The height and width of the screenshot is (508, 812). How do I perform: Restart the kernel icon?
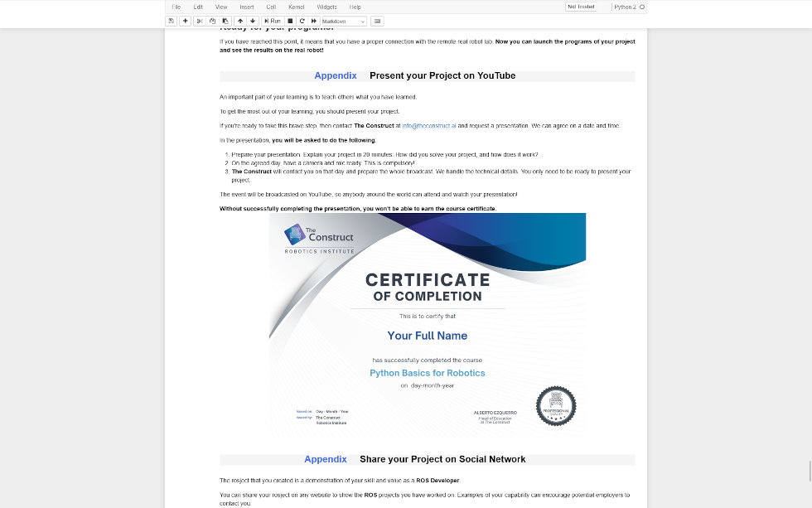302,21
